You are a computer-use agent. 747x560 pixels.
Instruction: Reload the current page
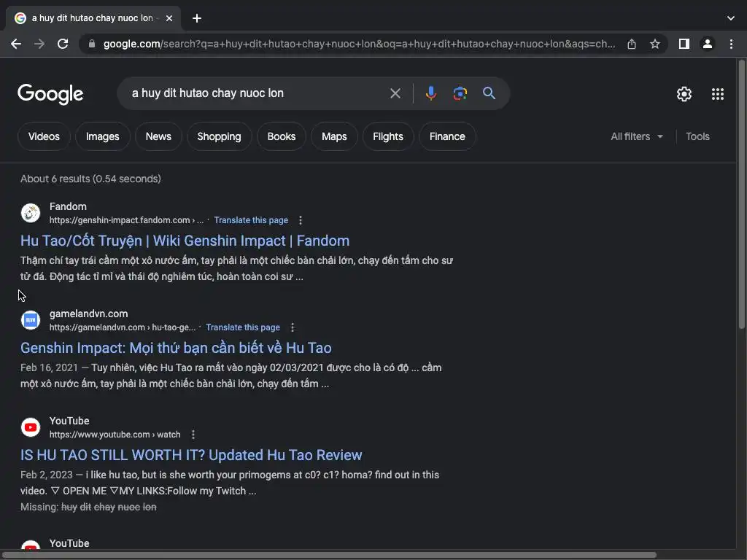pyautogui.click(x=63, y=44)
